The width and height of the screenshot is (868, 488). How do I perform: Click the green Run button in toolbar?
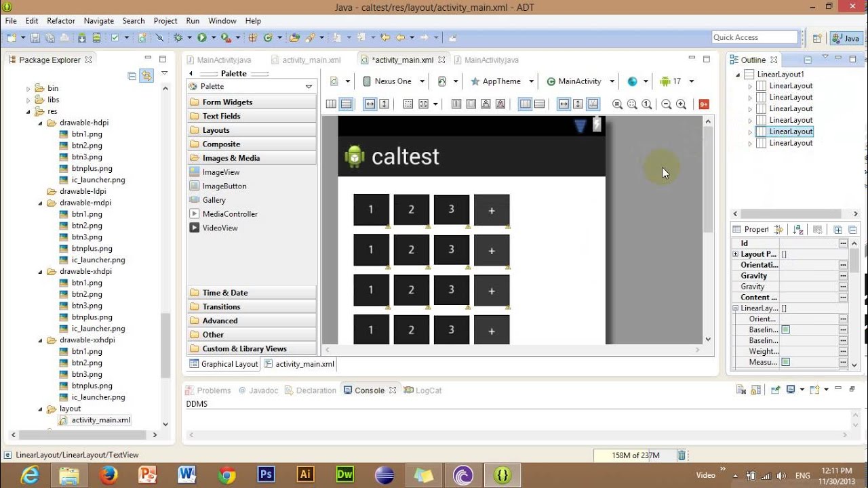click(x=202, y=38)
